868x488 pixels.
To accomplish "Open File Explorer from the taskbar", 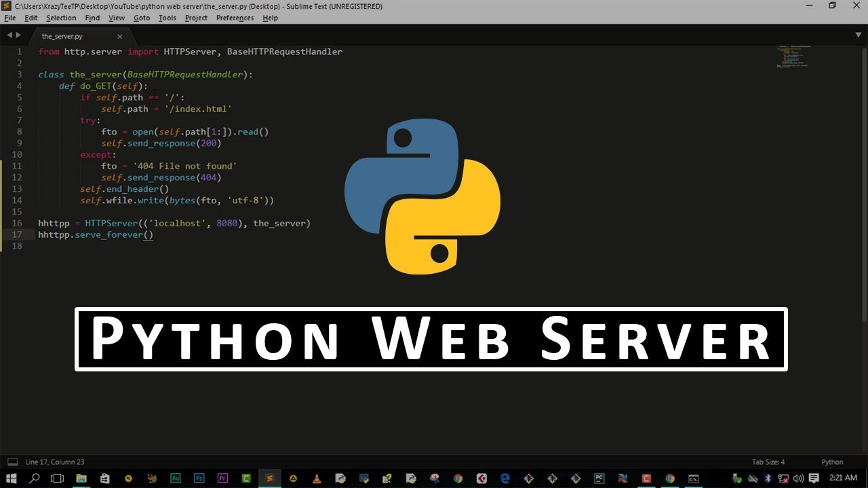I will [81, 479].
